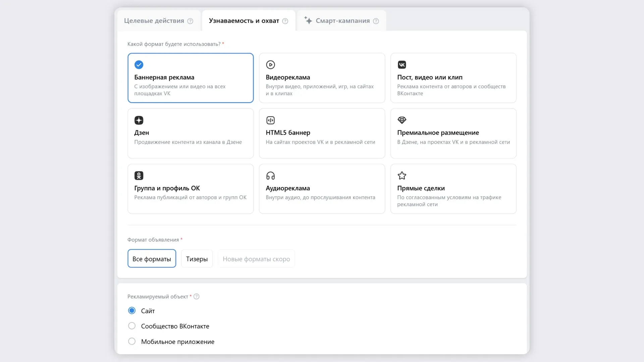Select the Баннерная реклама format title
This screenshot has width=644, height=362.
pos(164,77)
